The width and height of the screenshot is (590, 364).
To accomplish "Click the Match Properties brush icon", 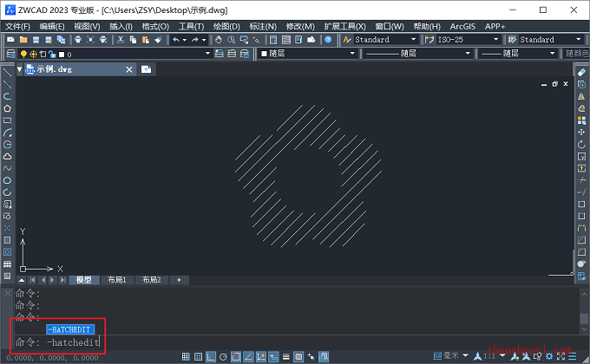I will (x=158, y=40).
